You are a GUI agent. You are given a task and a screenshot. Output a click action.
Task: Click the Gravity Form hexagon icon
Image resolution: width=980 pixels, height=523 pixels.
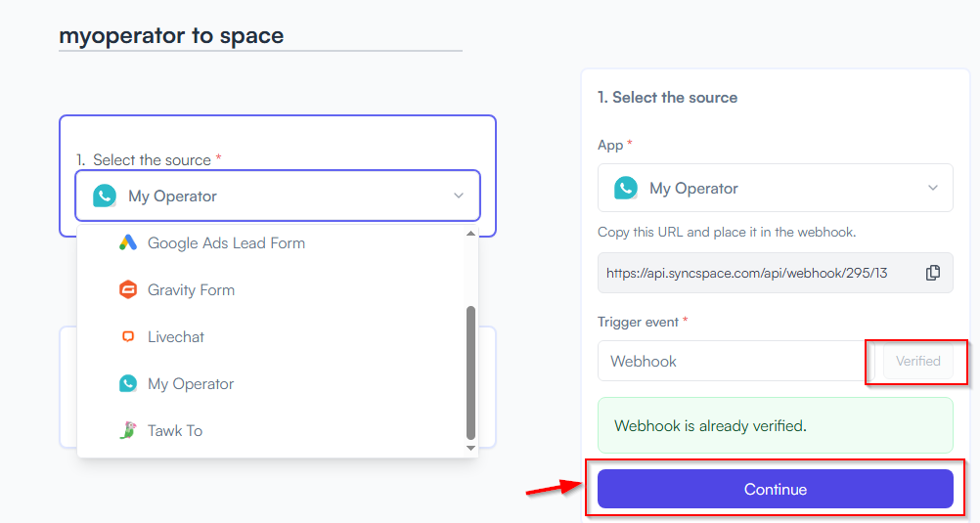127,290
